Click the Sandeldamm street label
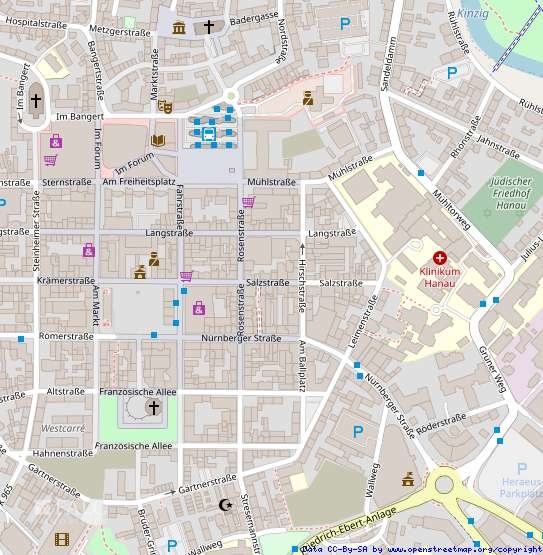Viewport: 543px width, 555px height. pos(388,64)
